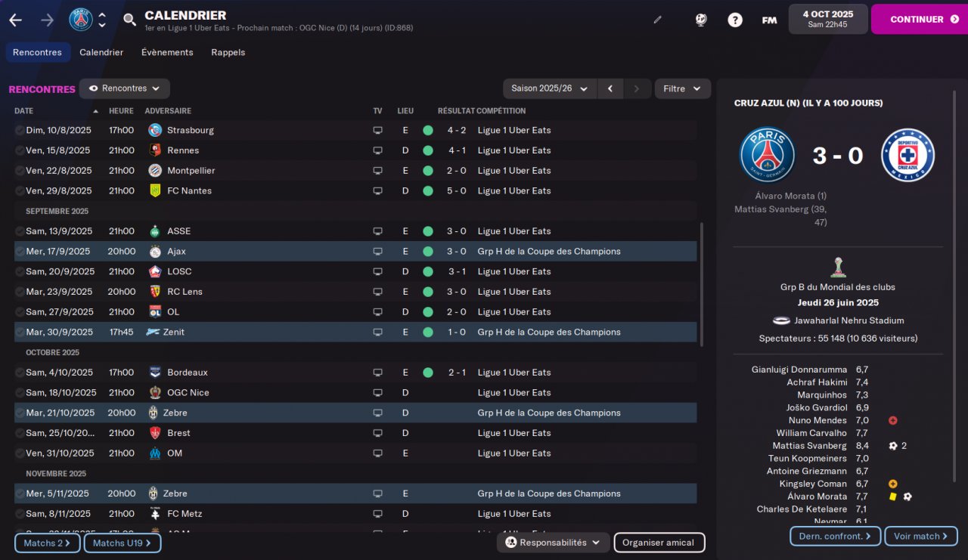
Task: Open the PSG club badge menu
Action: 81,20
